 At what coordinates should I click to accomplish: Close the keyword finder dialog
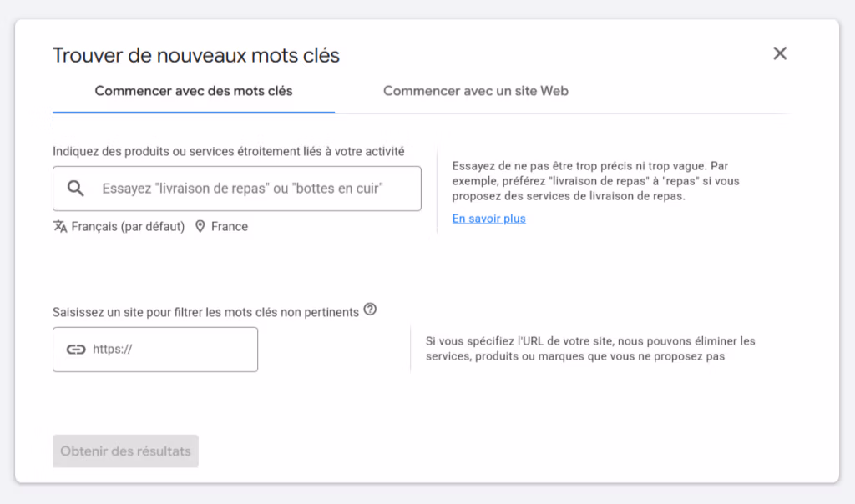click(x=780, y=53)
